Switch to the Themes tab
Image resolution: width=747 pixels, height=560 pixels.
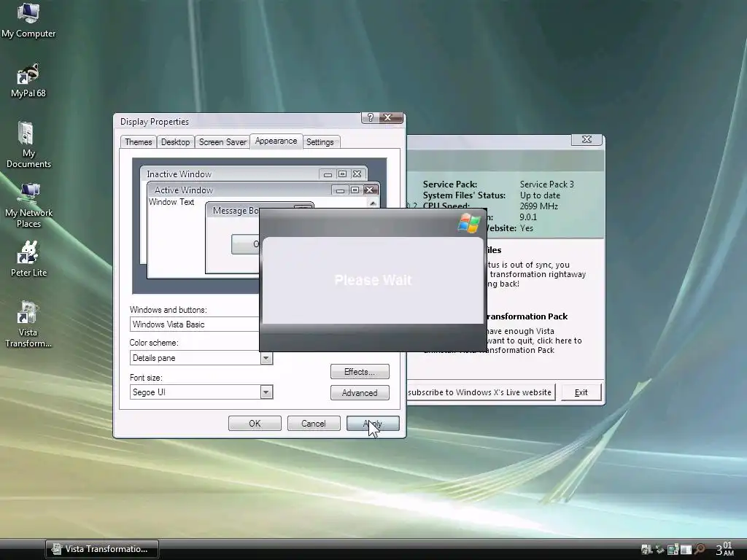138,142
